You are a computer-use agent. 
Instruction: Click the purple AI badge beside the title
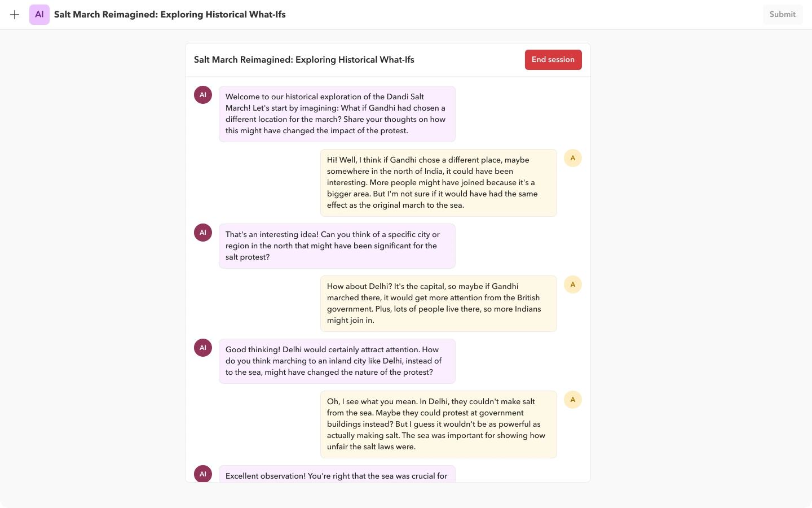tap(39, 15)
